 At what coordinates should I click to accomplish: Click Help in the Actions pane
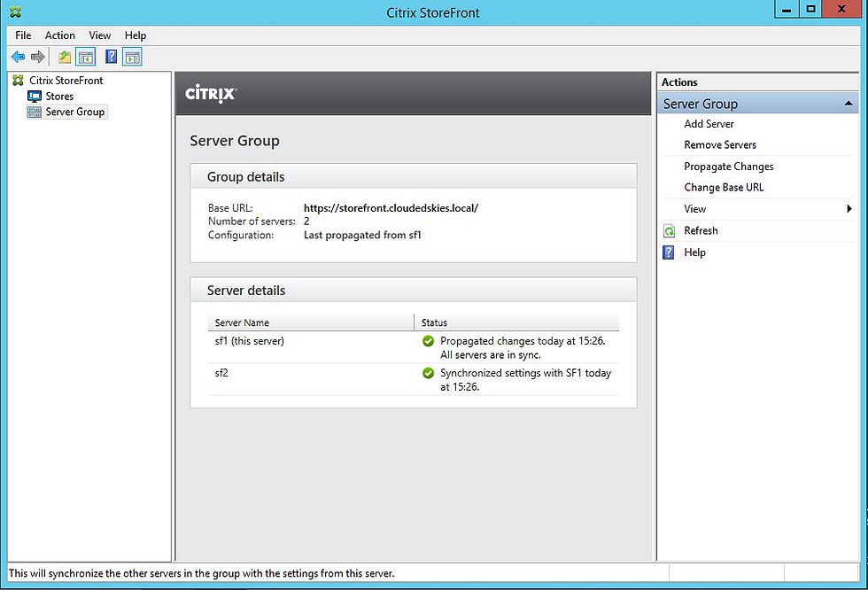coord(694,252)
